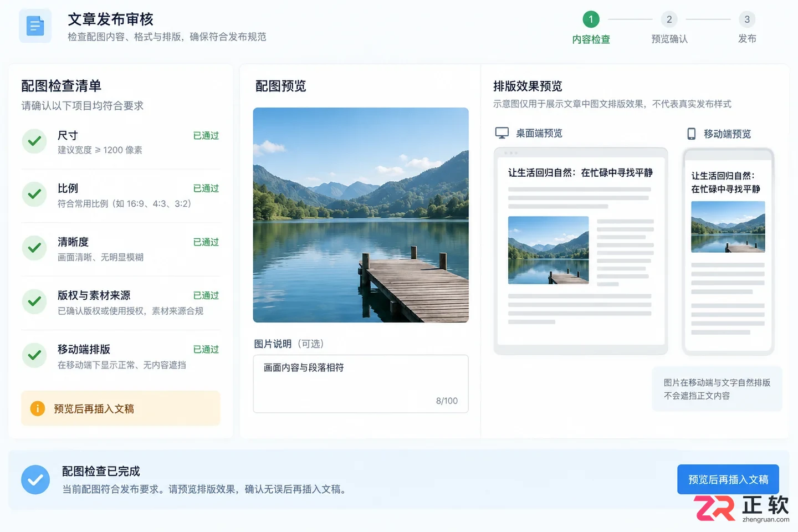The height and width of the screenshot is (532, 798).
Task: Click the desktop preview headline 让生活回归自然
Action: [580, 172]
